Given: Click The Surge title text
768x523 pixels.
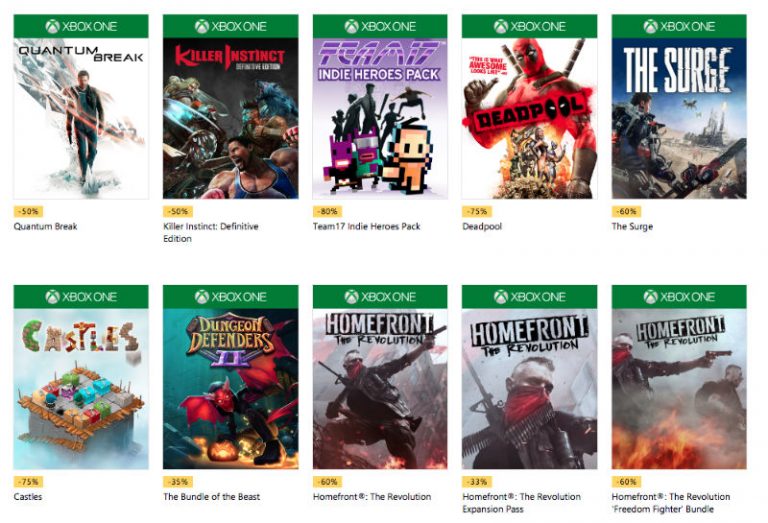Looking at the screenshot, I should 632,227.
